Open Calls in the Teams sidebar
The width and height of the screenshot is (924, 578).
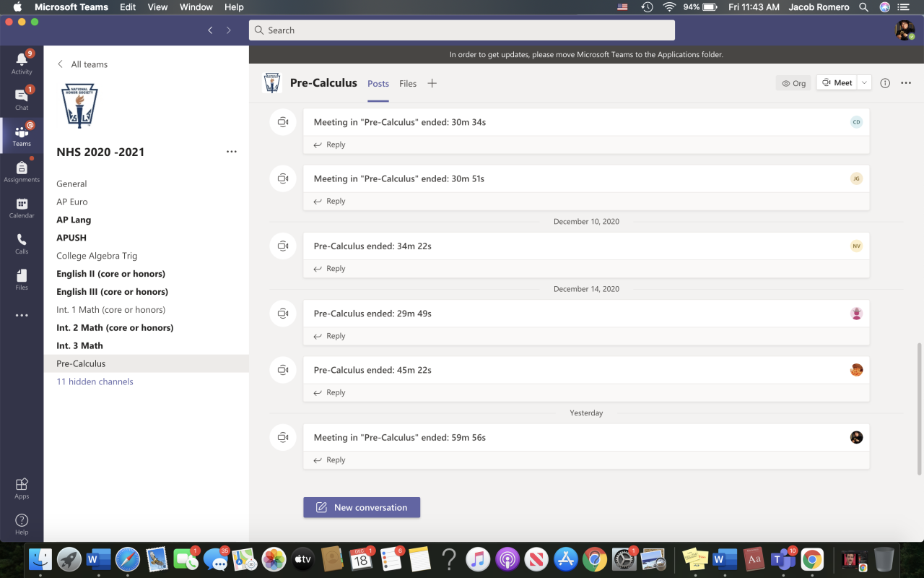[22, 243]
